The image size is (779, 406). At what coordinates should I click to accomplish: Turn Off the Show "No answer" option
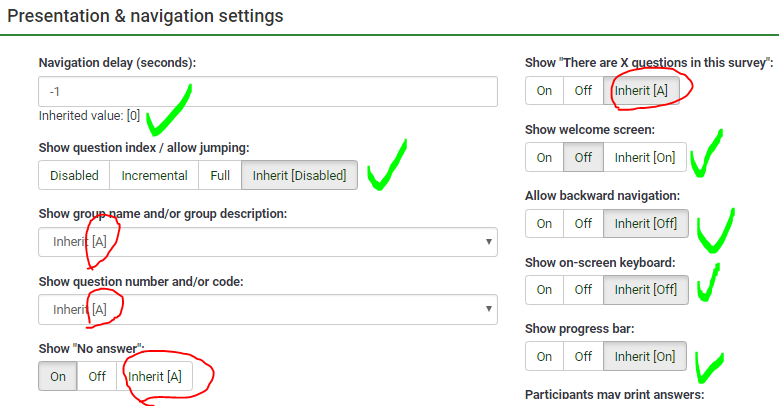(97, 377)
